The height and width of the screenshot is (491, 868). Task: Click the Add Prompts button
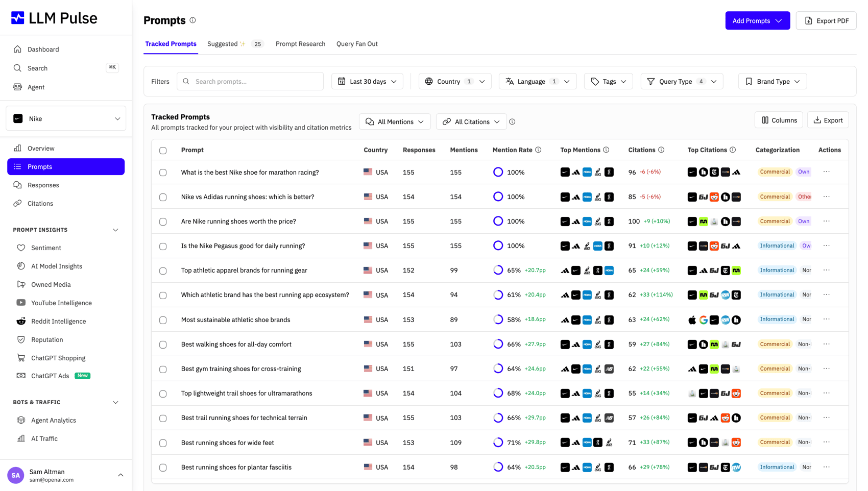tap(757, 20)
